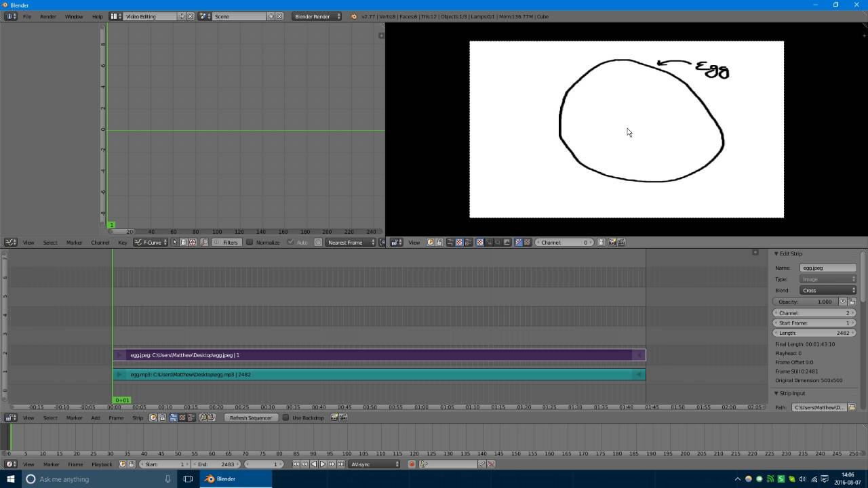868x488 pixels.
Task: Open the AV-sync dropdown
Action: pos(374,464)
